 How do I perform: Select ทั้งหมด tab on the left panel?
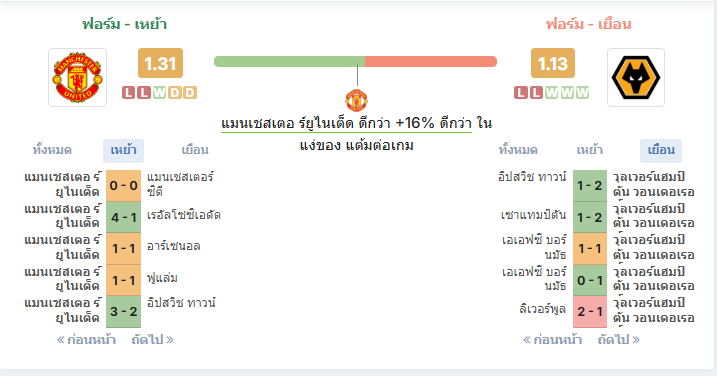(52, 150)
